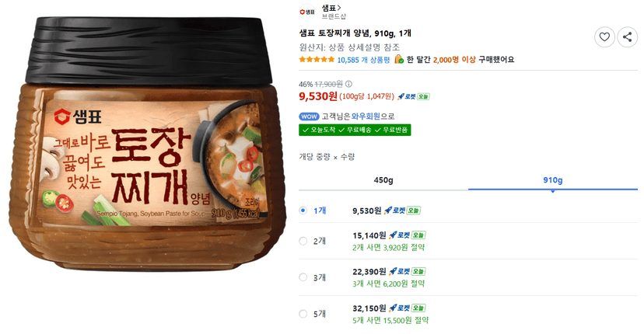Switch to the 450g weight tab
This screenshot has width=644, height=334.
(x=383, y=180)
